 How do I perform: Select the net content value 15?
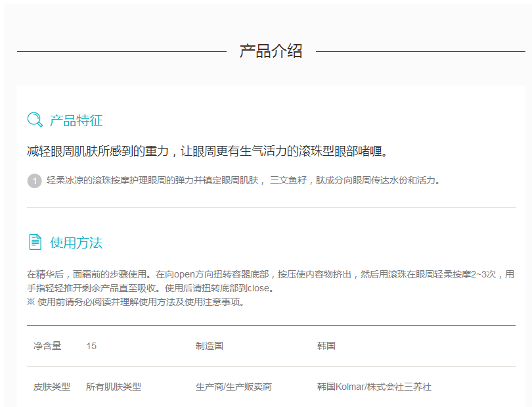[91, 346]
